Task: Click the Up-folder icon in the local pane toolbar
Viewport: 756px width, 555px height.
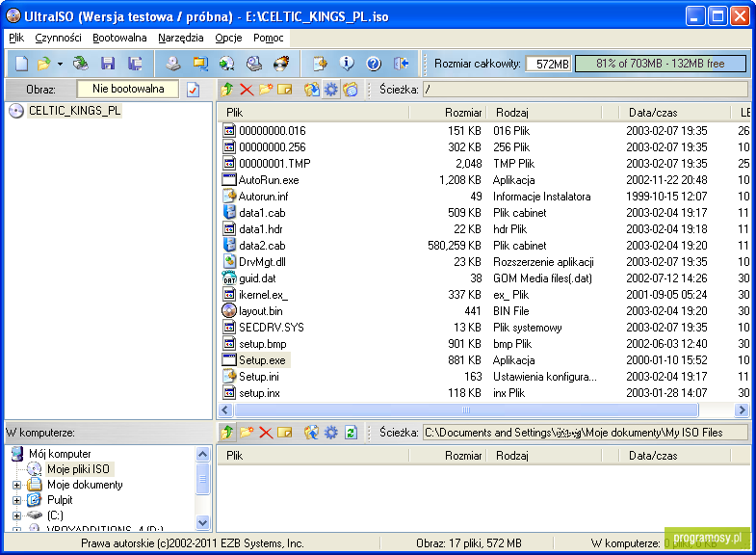Action: coord(227,433)
